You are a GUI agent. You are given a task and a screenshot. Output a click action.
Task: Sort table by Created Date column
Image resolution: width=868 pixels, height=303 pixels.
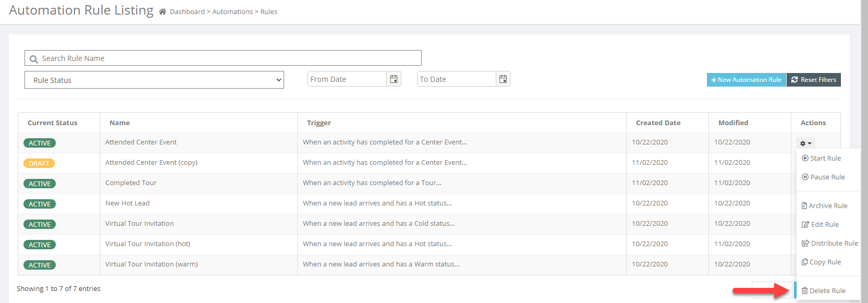point(658,123)
